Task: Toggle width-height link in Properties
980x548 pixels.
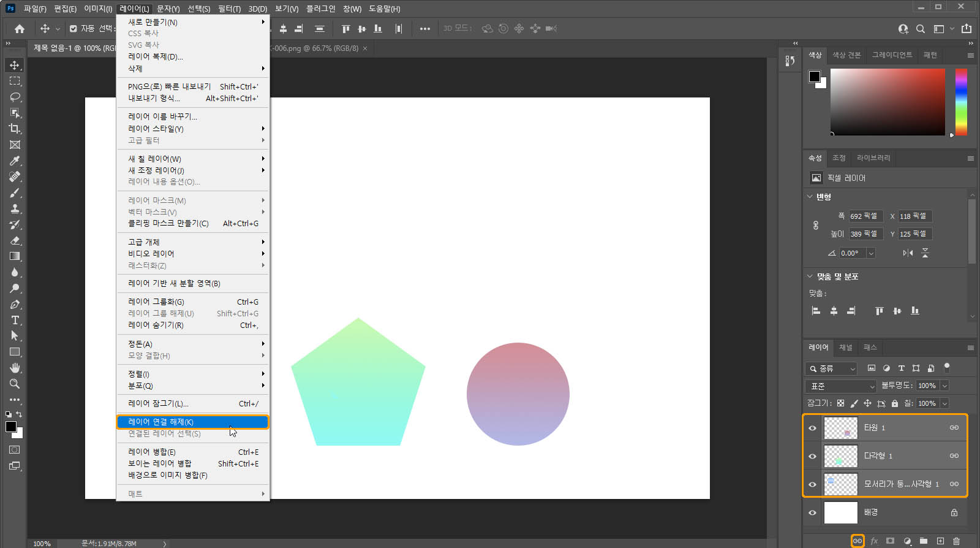Action: click(816, 225)
